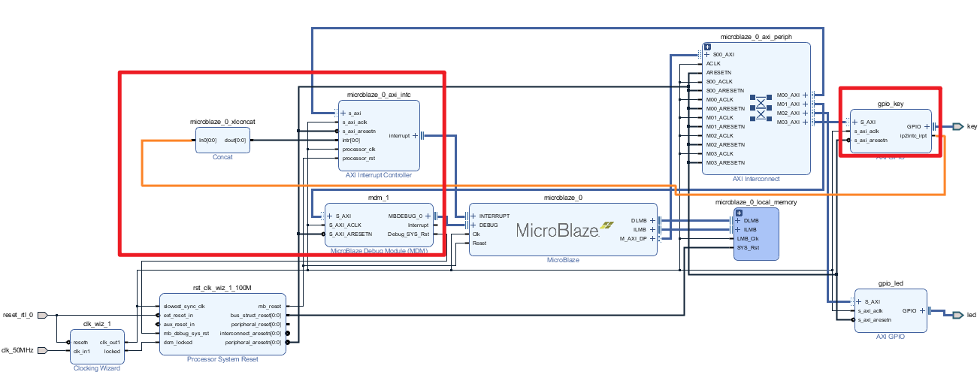
Task: Expand S_AXI interface on mdm_1
Action: point(330,216)
